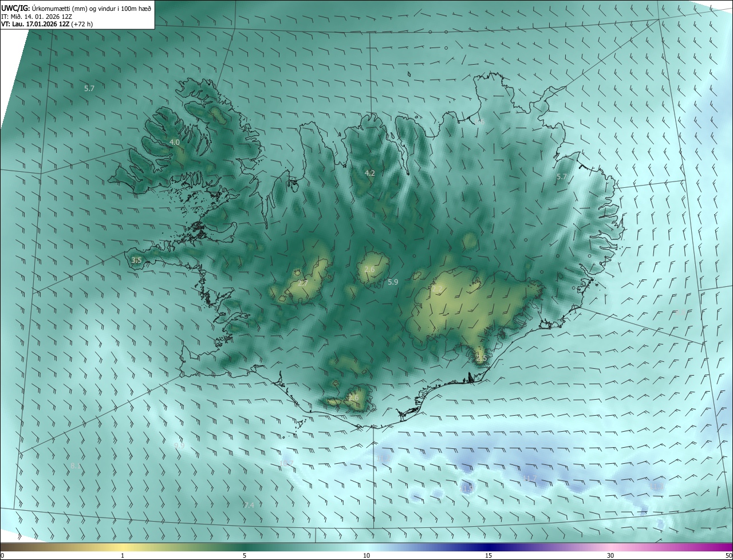Click the 15 tick on the color scale
The height and width of the screenshot is (560, 733).
coord(488,555)
